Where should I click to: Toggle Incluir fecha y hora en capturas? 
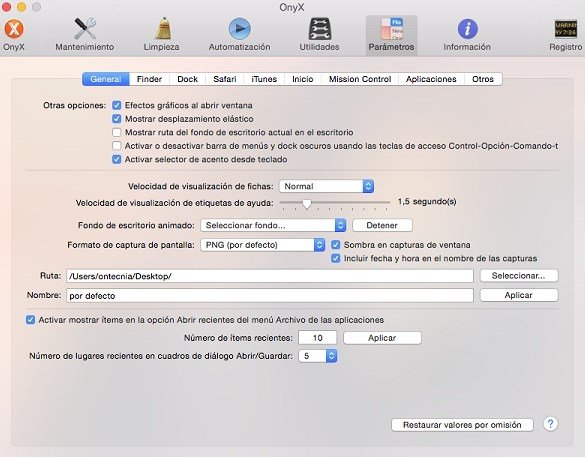(336, 258)
